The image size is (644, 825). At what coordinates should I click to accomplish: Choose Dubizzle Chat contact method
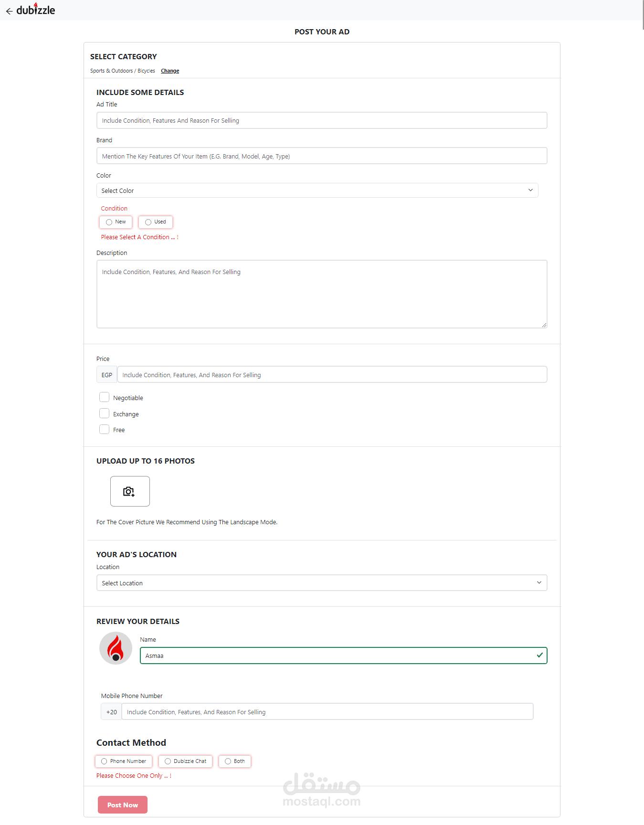coord(168,762)
